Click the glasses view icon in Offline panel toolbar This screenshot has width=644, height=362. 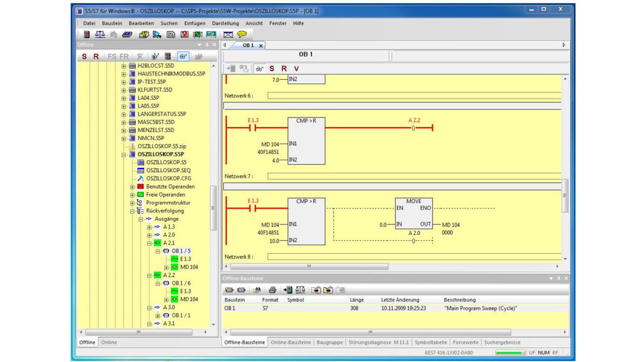pos(182,57)
